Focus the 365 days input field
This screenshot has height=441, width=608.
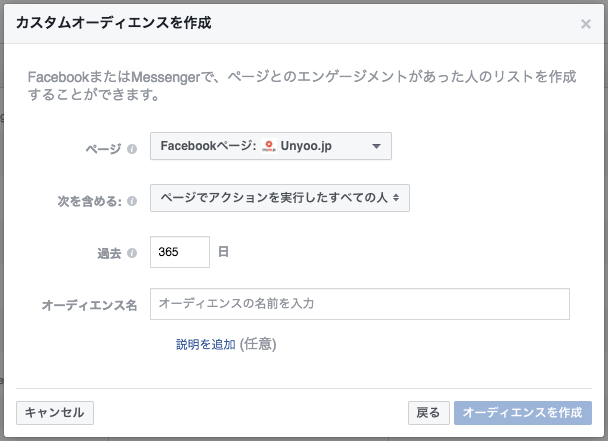[x=180, y=252]
